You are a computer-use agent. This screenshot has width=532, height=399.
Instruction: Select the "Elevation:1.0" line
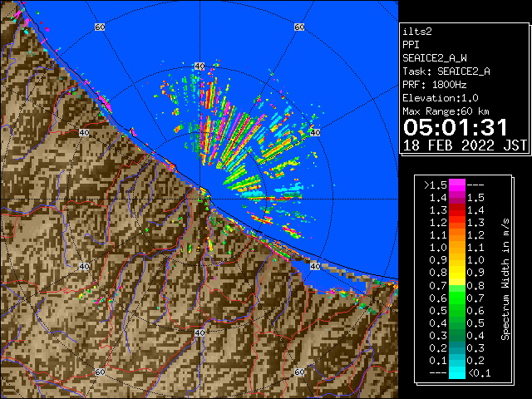point(441,98)
